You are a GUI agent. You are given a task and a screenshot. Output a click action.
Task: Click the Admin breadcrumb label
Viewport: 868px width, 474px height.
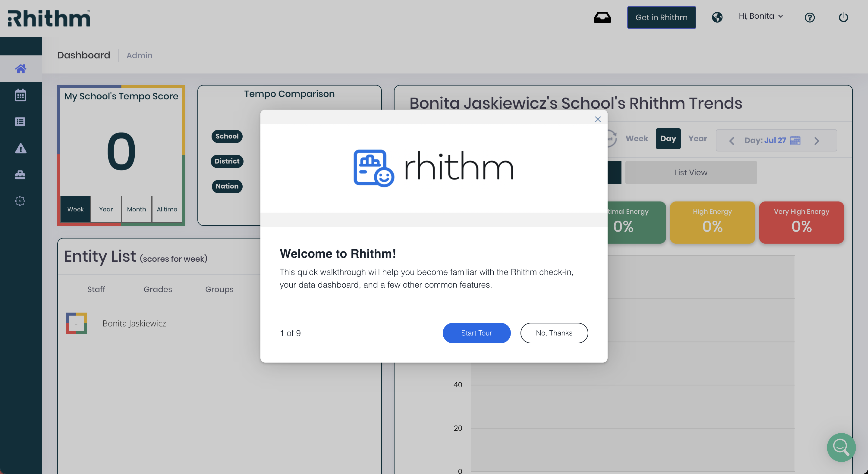pos(139,55)
